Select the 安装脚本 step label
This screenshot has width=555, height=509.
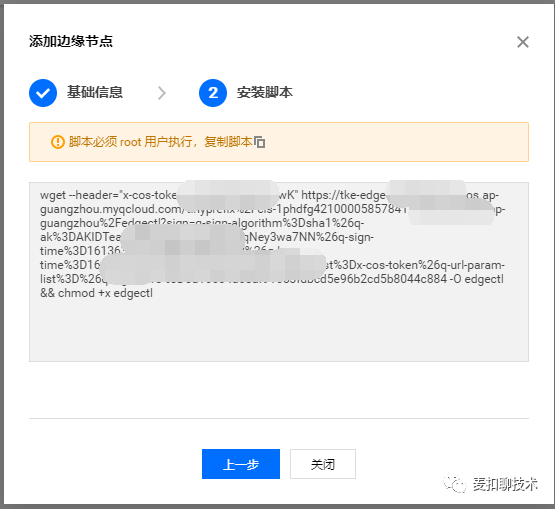point(265,92)
